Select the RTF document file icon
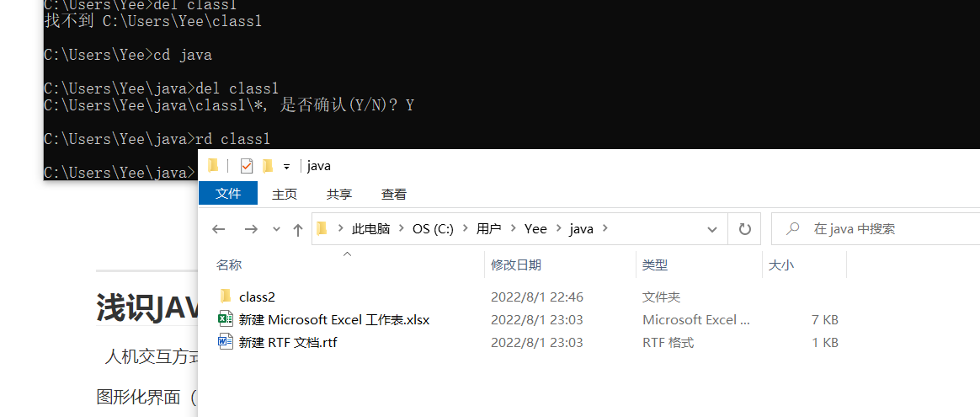The height and width of the screenshot is (417, 980). [x=226, y=342]
